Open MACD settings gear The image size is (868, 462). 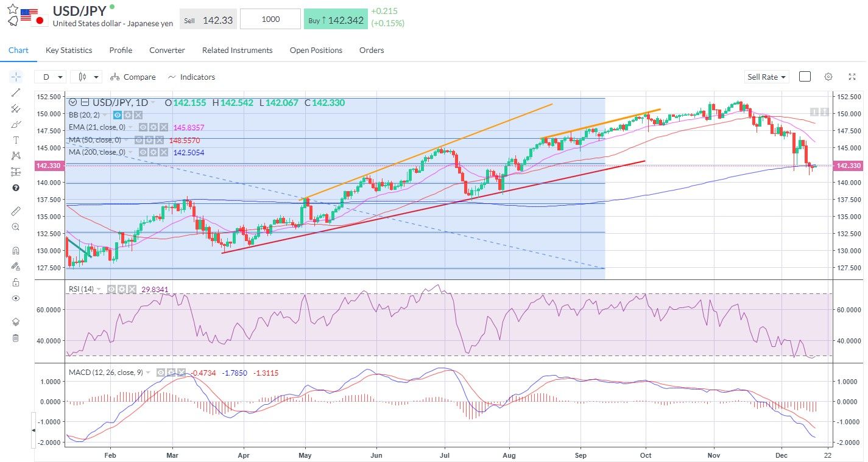coord(171,372)
